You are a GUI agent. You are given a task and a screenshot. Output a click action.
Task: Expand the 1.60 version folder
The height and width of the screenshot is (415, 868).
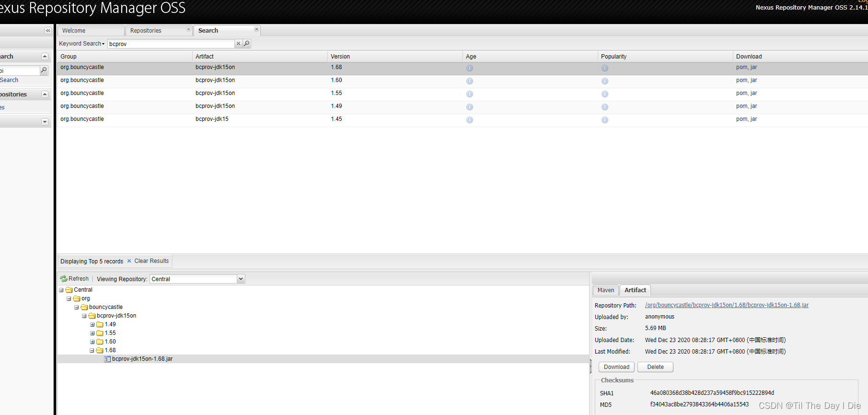pos(92,342)
